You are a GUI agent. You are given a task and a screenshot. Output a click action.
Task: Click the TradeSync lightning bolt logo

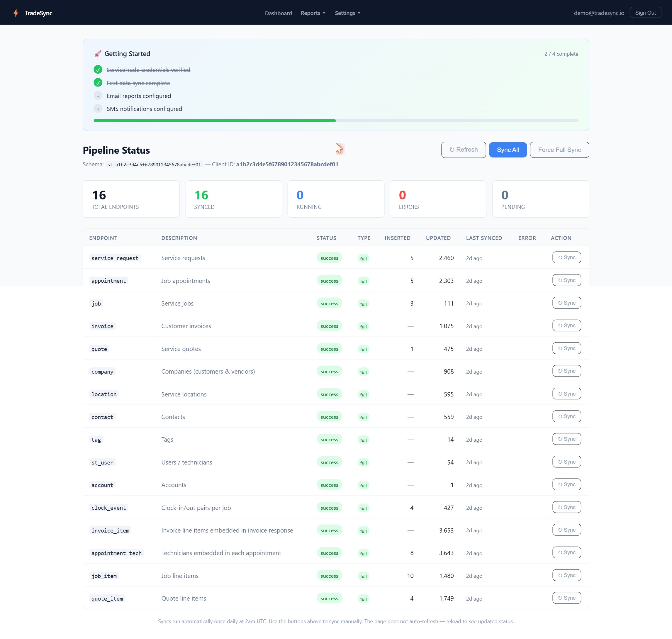coord(16,13)
